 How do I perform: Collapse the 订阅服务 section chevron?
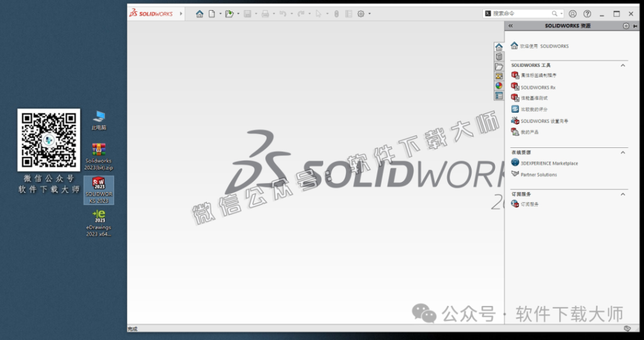click(x=623, y=194)
